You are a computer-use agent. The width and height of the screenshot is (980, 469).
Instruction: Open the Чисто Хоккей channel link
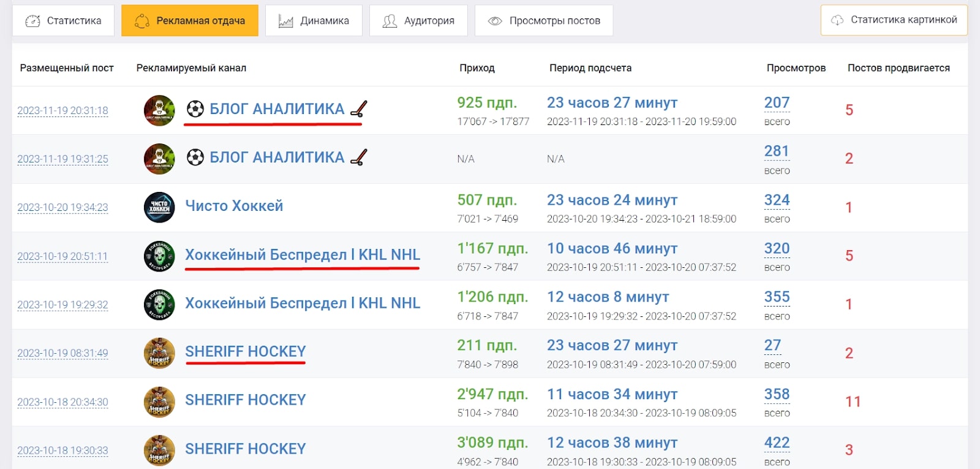234,205
